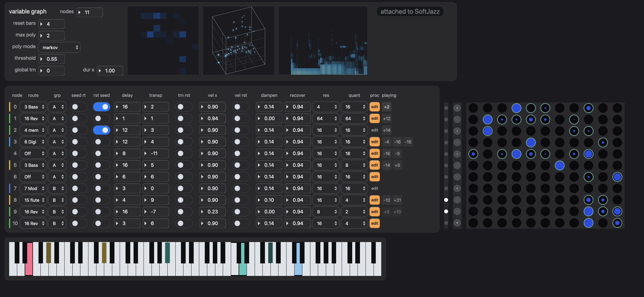
Task: Click the white indicator dot for row 8
Action: pyautogui.click(x=446, y=200)
